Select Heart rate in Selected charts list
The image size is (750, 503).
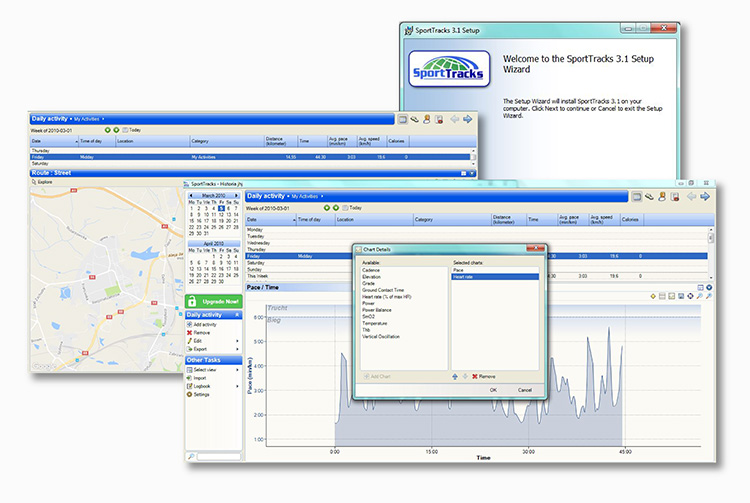[x=495, y=277]
